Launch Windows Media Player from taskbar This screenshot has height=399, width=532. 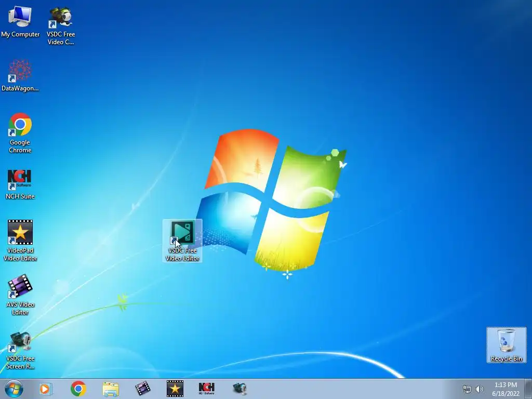[x=46, y=389]
